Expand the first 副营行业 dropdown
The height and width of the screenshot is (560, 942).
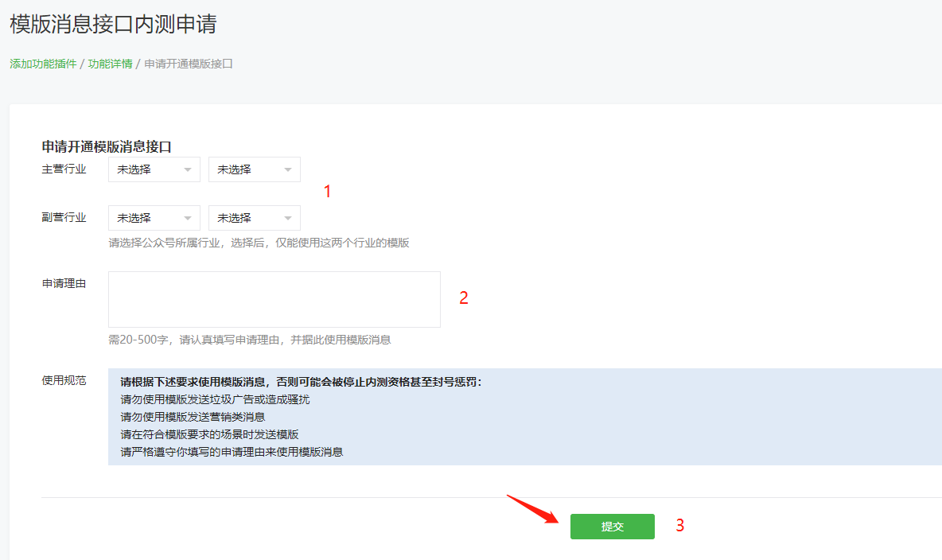point(154,218)
